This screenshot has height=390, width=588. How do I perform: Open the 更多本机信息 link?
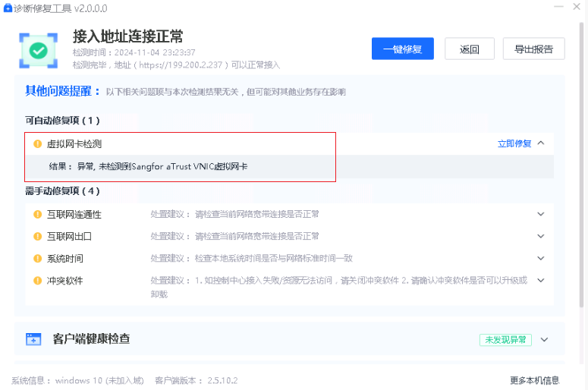tap(535, 380)
